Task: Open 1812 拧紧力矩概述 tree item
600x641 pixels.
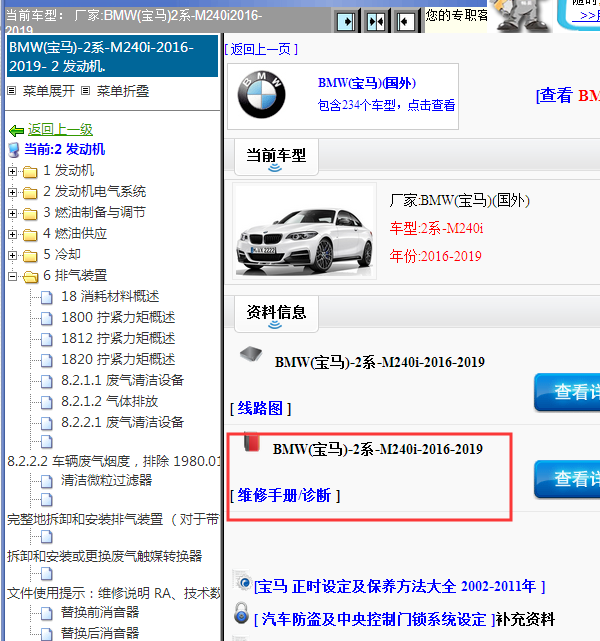Action: 118,339
